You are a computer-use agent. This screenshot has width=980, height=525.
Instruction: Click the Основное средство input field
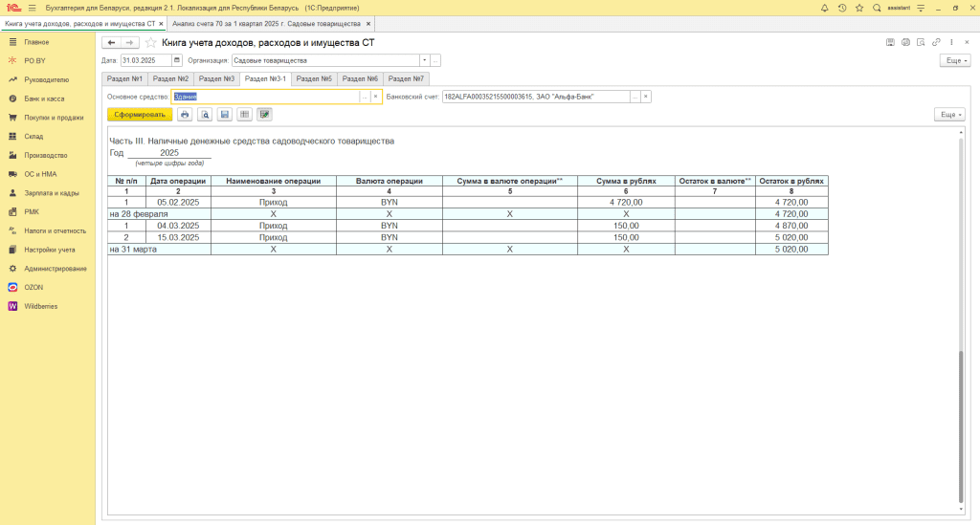266,97
